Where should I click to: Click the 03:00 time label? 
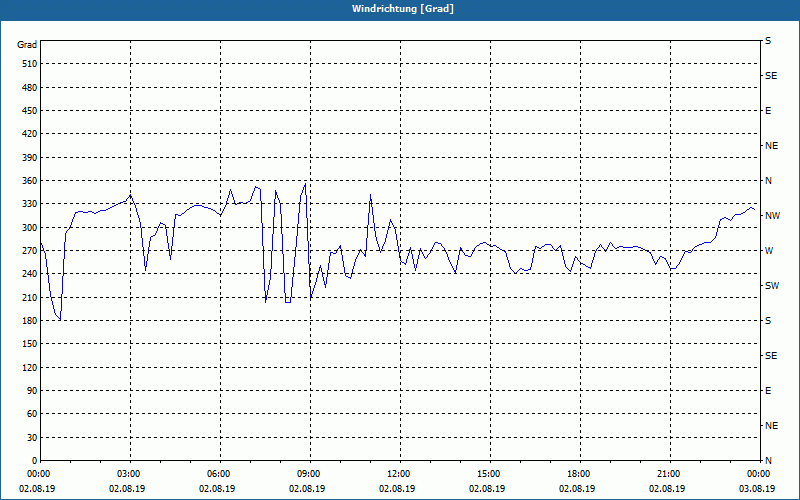131,474
